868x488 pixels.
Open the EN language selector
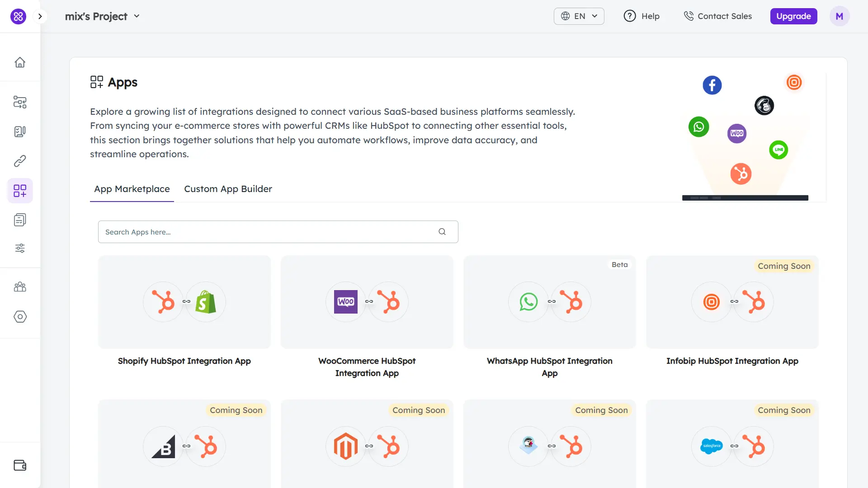coord(579,16)
